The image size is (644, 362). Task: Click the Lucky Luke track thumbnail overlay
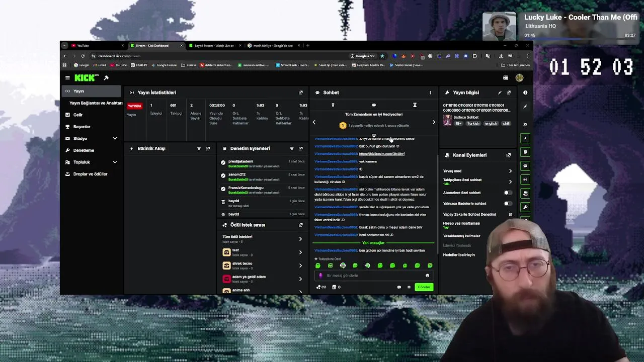click(500, 26)
